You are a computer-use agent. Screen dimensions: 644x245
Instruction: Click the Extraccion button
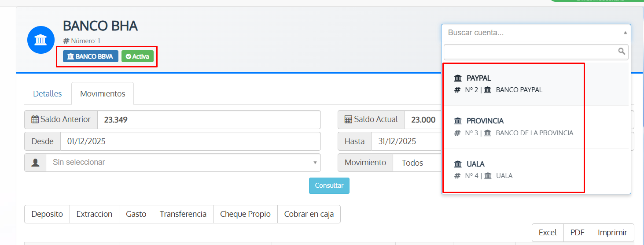click(x=94, y=214)
